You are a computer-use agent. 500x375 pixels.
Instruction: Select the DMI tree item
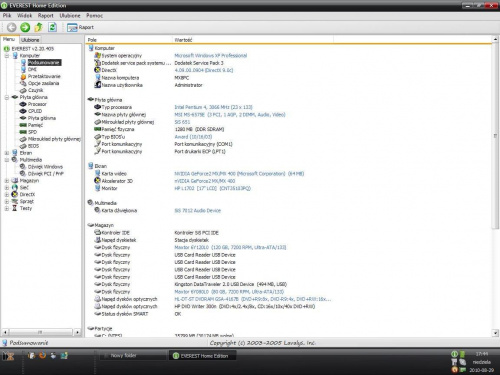point(32,69)
